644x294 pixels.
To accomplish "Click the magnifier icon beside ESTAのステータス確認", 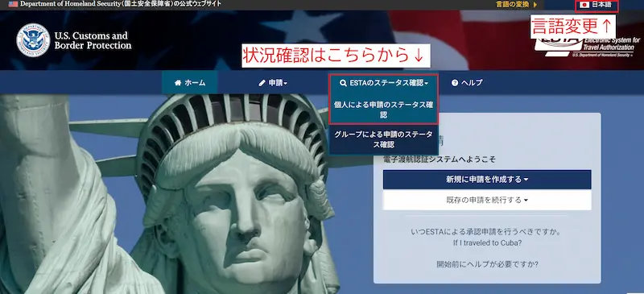I will pyautogui.click(x=344, y=83).
